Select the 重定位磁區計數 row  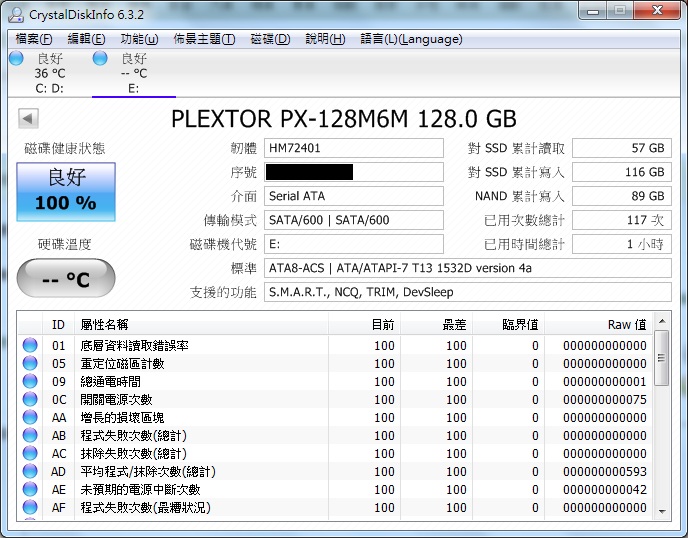(335, 363)
